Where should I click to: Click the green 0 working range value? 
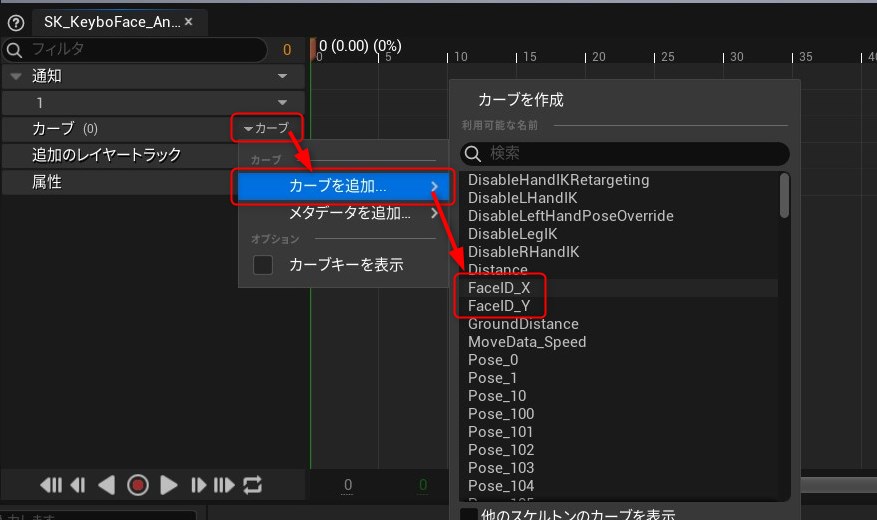pyautogui.click(x=423, y=485)
